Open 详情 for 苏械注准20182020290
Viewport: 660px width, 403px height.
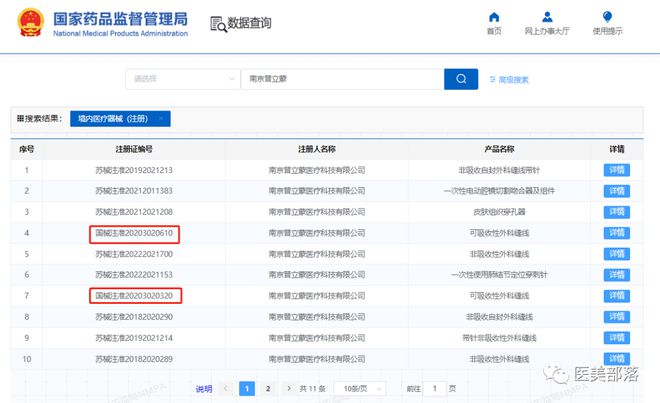[617, 317]
